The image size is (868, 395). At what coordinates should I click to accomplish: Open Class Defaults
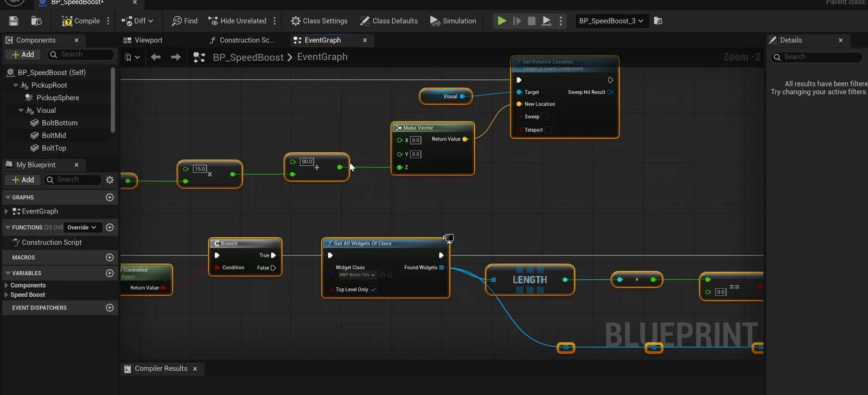tap(389, 21)
